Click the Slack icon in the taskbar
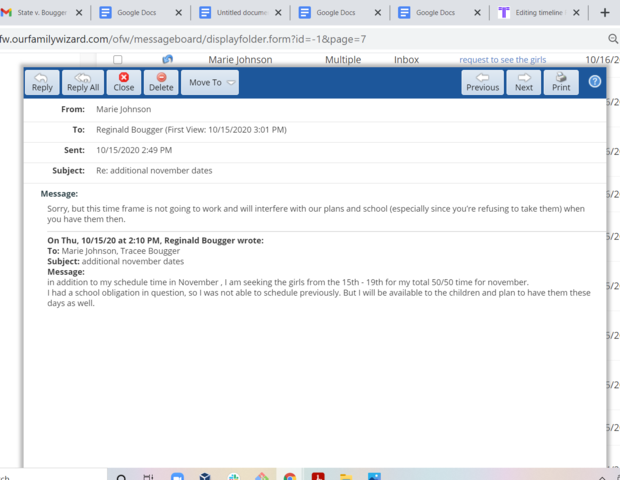This screenshot has width=620, height=480. pyautogui.click(x=234, y=477)
